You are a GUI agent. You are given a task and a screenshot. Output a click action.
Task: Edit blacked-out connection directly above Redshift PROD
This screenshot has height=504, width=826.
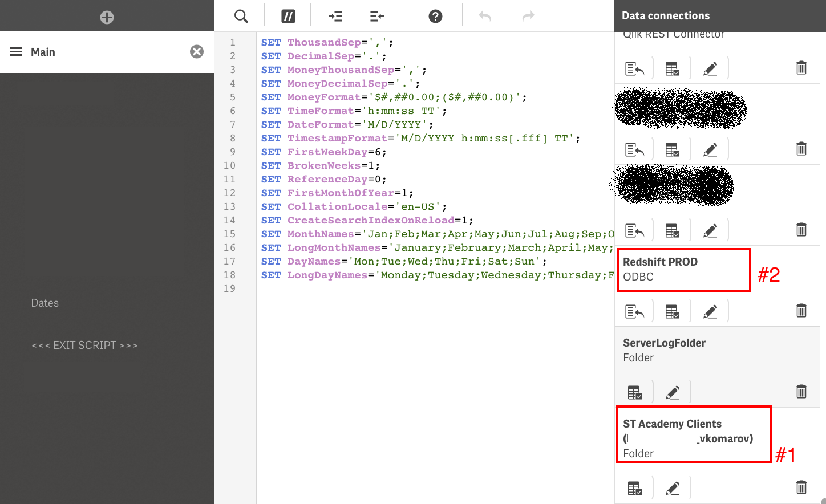[x=710, y=230]
